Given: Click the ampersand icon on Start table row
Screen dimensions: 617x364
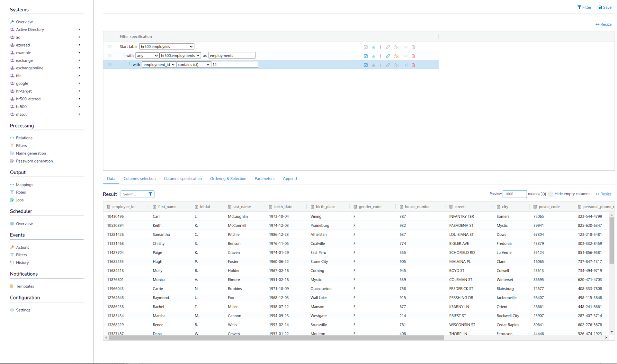Looking at the screenshot, I should 373,47.
